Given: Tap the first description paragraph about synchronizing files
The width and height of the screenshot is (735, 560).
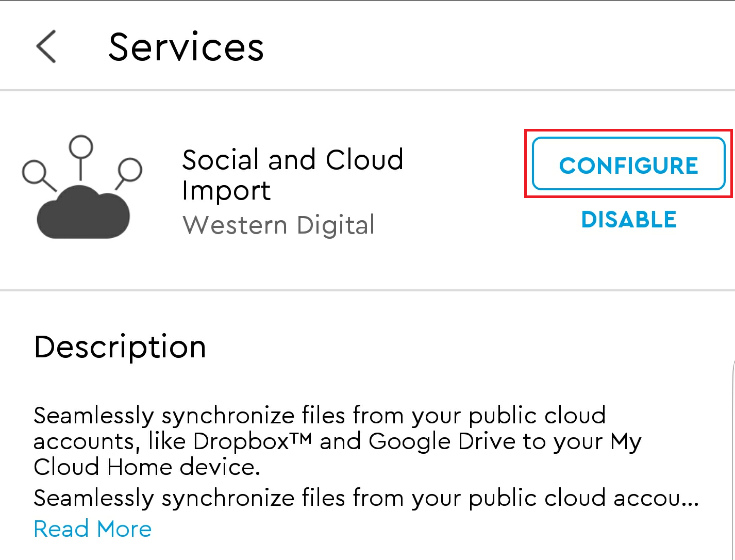Looking at the screenshot, I should point(338,441).
